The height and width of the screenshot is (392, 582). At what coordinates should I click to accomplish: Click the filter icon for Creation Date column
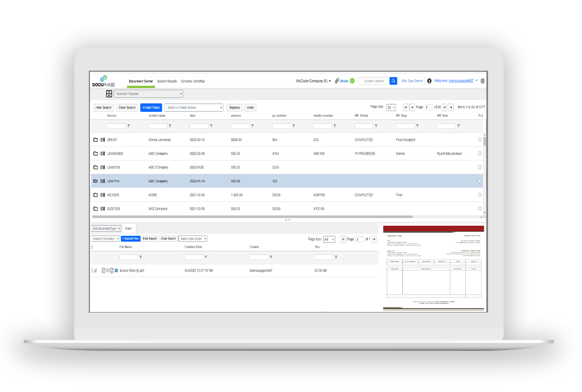pos(206,257)
